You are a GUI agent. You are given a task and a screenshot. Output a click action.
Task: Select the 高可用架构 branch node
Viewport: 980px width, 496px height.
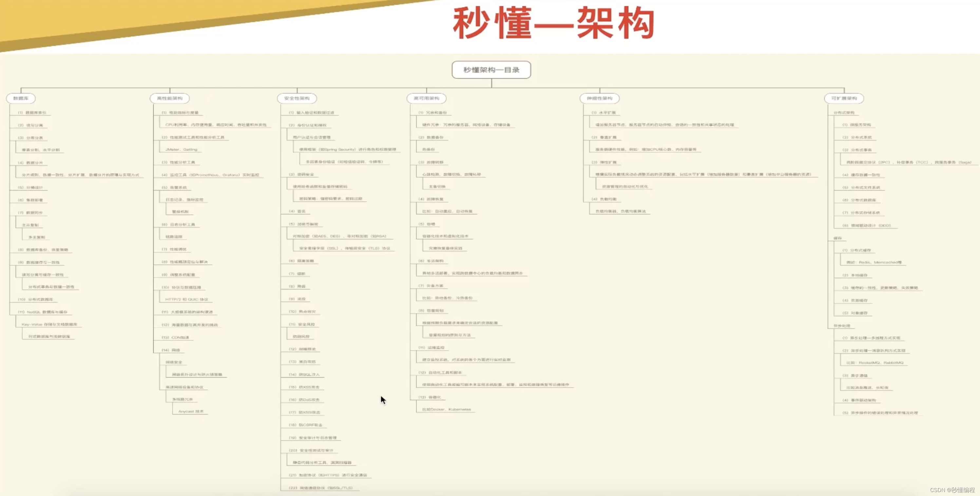point(426,98)
